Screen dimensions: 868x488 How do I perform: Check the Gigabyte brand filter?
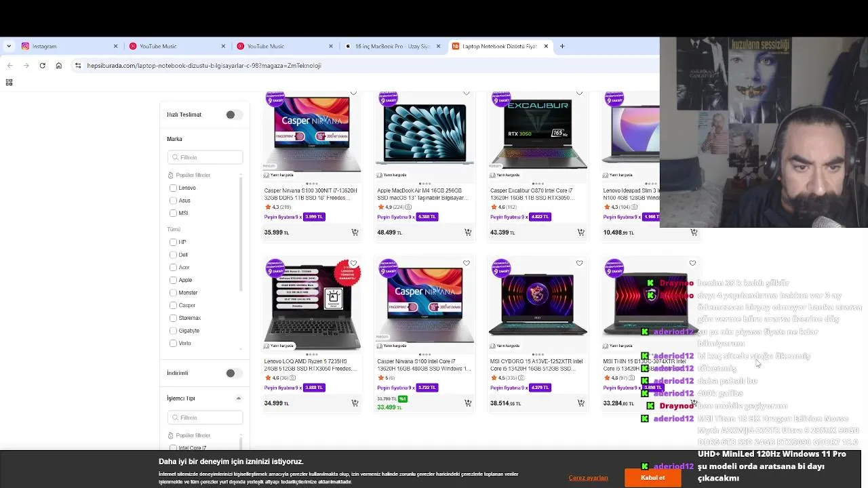tap(173, 331)
